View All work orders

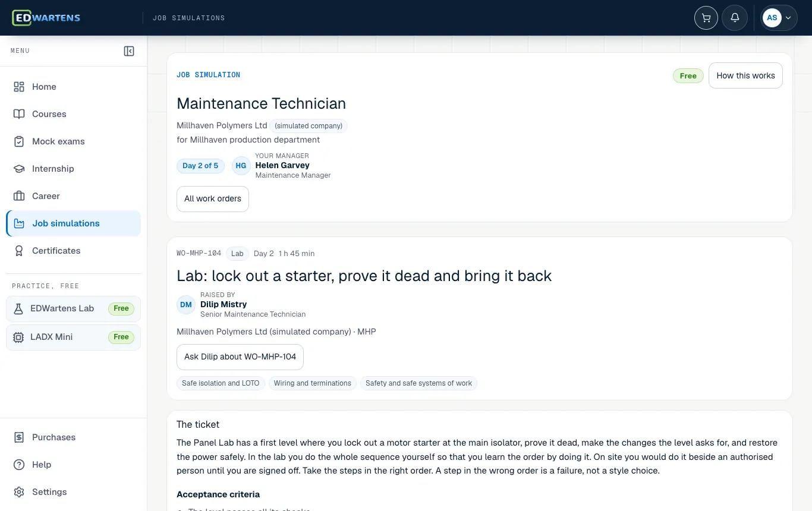point(213,199)
